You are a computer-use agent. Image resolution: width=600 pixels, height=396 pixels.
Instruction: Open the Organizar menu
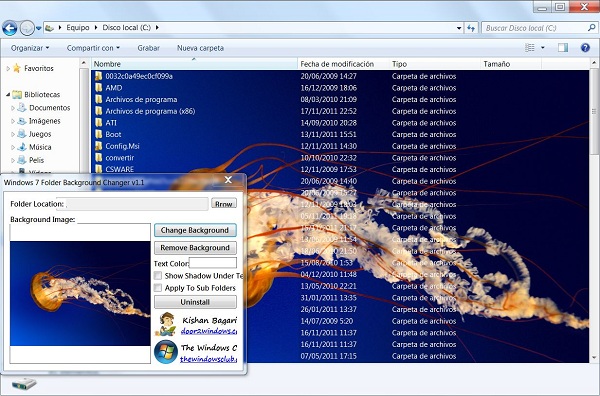coord(30,48)
